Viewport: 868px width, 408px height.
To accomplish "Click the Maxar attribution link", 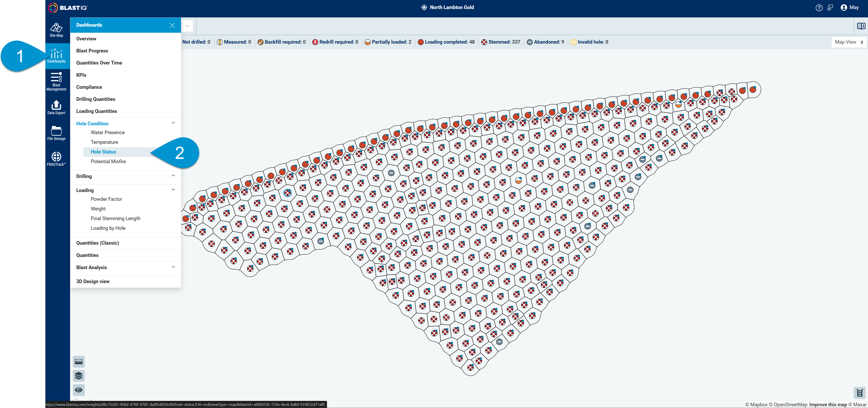I will pos(857,405).
